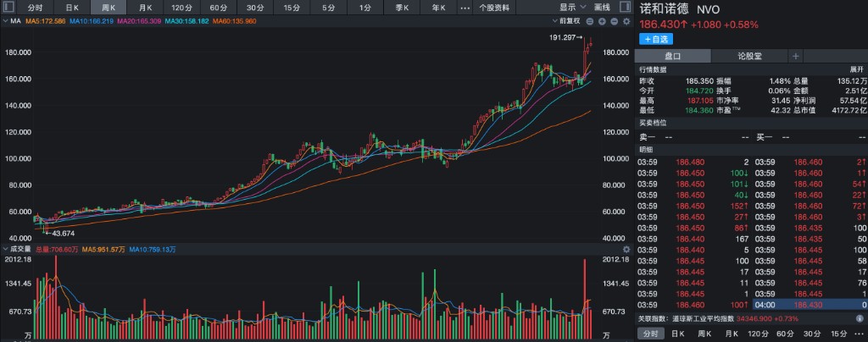This screenshot has width=868, height=342.
Task: Click 展开 to expand 行情数据
Action: click(856, 69)
